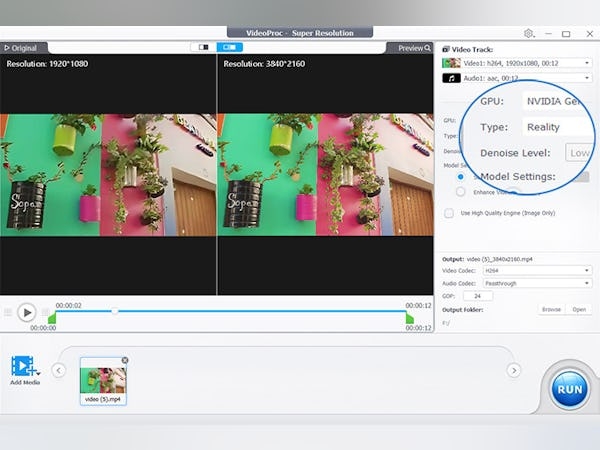Click the GOP value field
This screenshot has width=600, height=450.
(478, 296)
